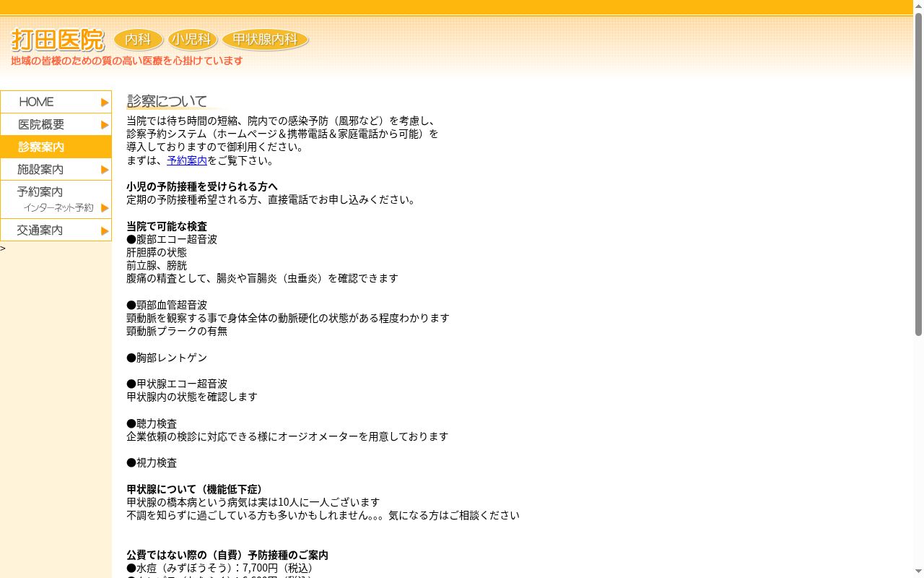The width and height of the screenshot is (924, 578).
Task: Open the 交通案内 menu item
Action: [x=56, y=230]
